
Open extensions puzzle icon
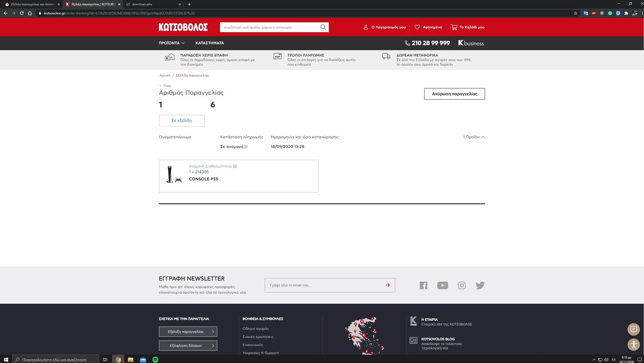(x=626, y=13)
